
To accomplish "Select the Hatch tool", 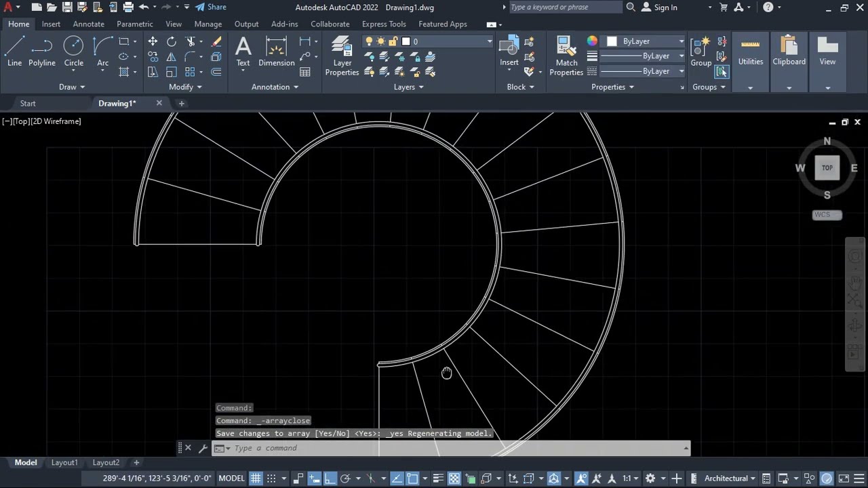I will (x=123, y=72).
